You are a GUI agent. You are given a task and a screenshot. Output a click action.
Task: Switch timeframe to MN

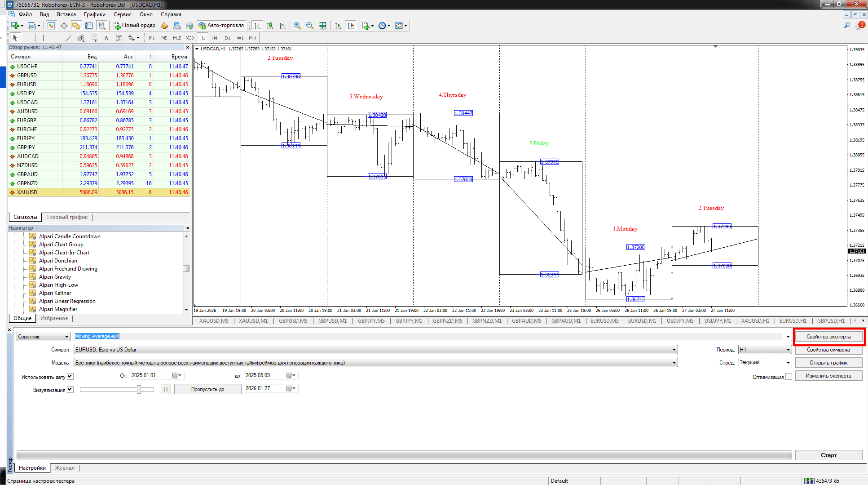pyautogui.click(x=252, y=38)
